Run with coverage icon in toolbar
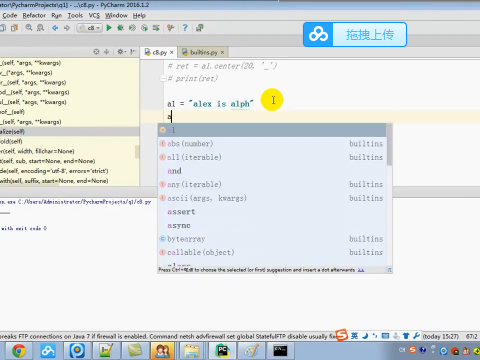This screenshot has height=360, width=480. [x=132, y=28]
